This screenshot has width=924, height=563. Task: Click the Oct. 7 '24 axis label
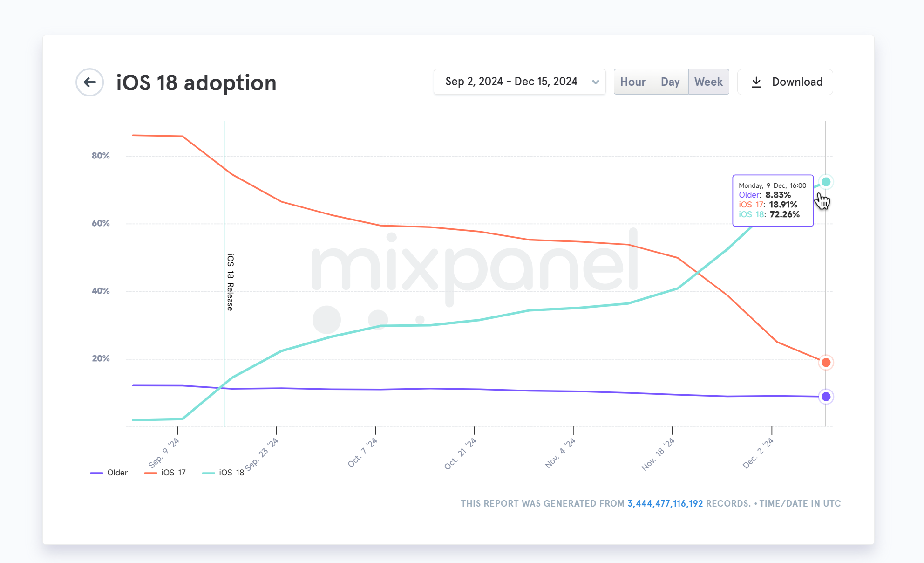coord(362,453)
